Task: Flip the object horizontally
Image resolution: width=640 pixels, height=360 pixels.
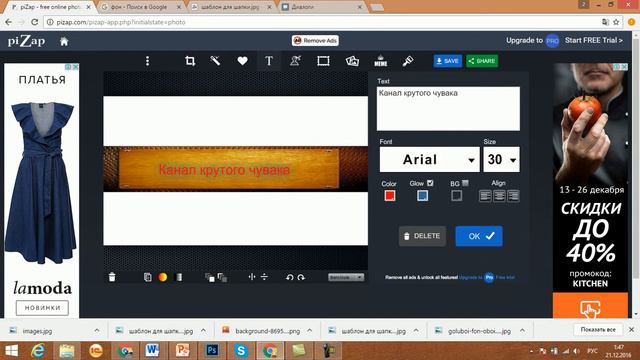Action: (x=252, y=277)
